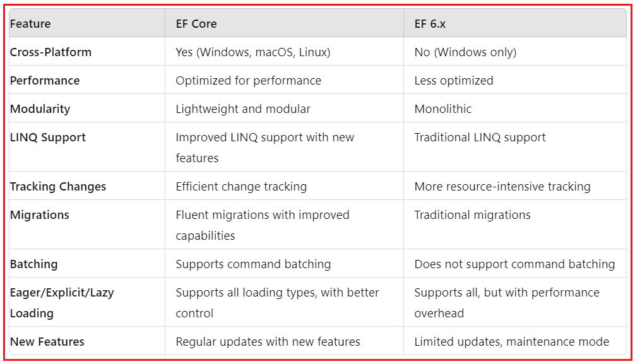Select 'Traditional LINQ support' cell

tap(480, 138)
